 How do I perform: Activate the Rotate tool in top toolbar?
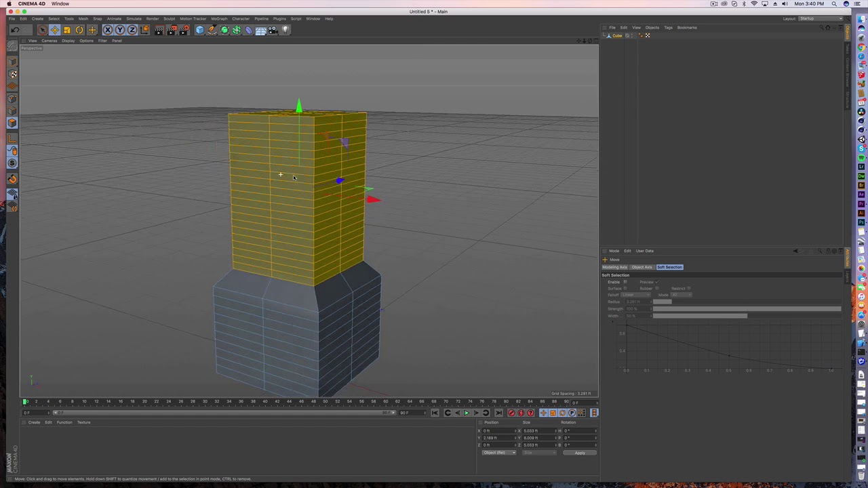pyautogui.click(x=79, y=30)
